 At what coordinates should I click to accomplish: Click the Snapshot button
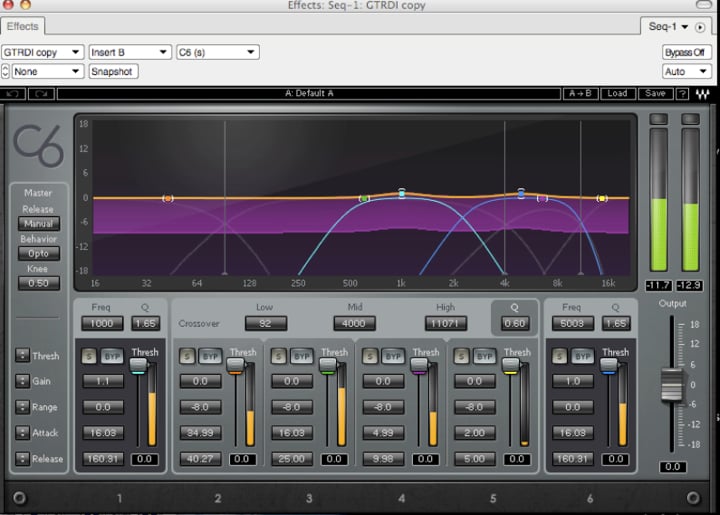click(113, 72)
